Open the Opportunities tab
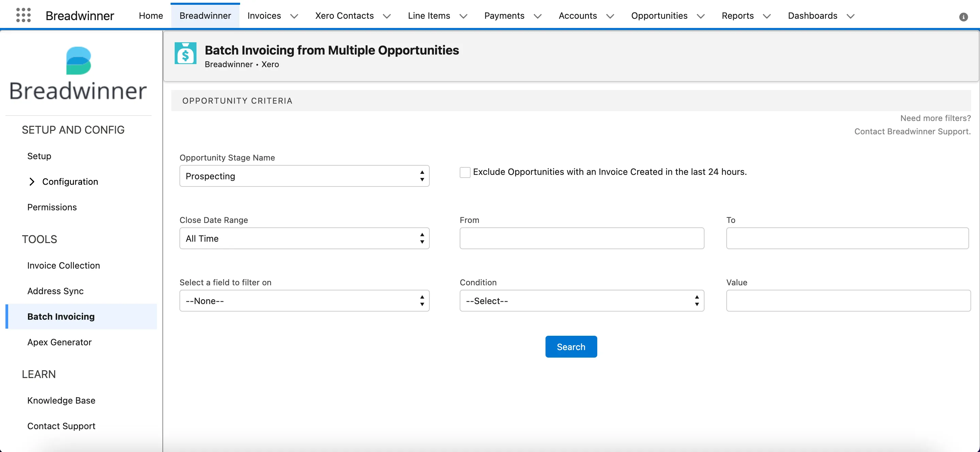980x452 pixels. [659, 16]
